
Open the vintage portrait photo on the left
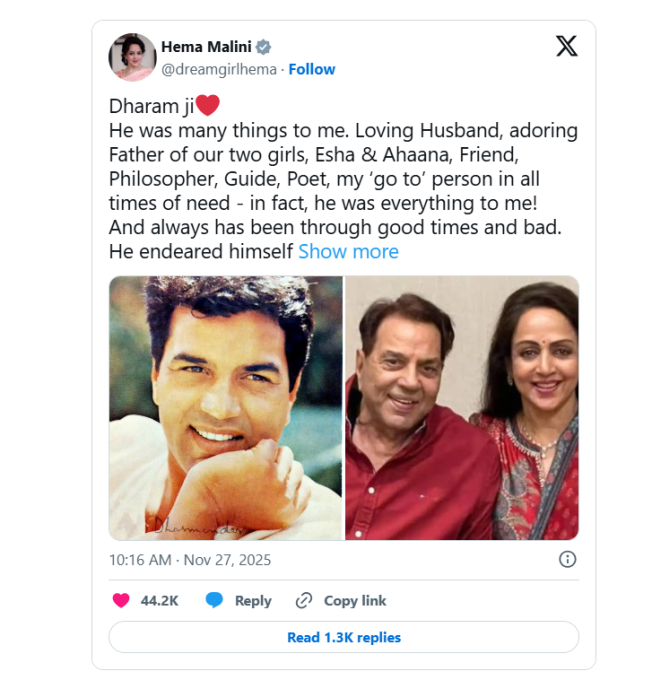pos(225,408)
